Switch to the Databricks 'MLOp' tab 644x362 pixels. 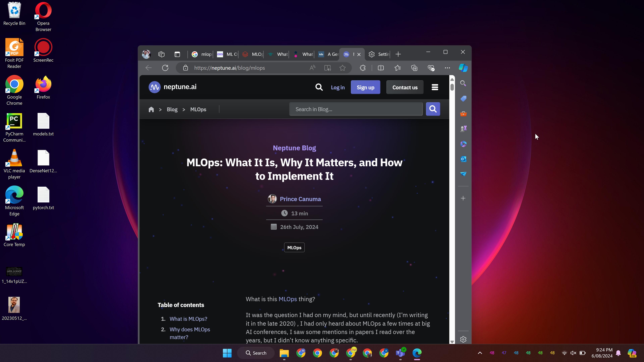click(253, 54)
